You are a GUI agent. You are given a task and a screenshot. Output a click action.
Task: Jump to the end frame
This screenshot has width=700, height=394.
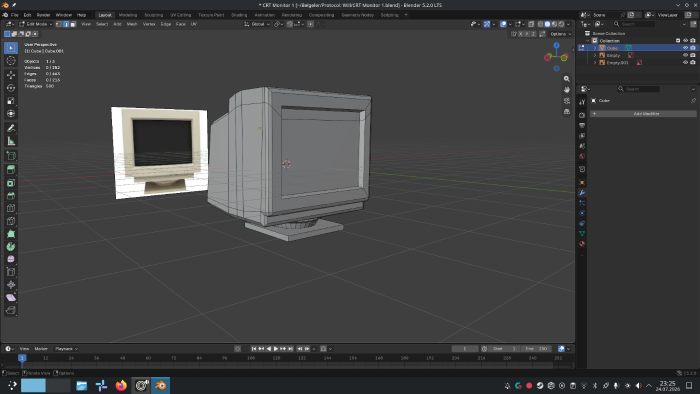(x=291, y=349)
